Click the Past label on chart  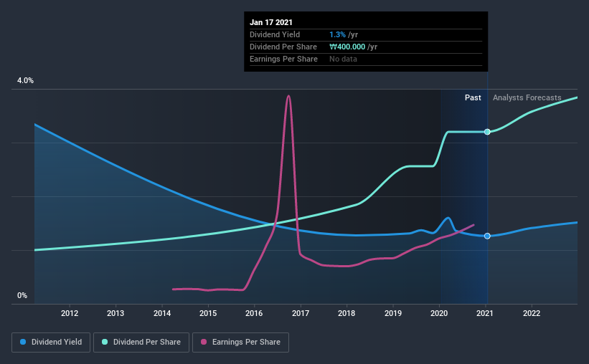(x=473, y=97)
